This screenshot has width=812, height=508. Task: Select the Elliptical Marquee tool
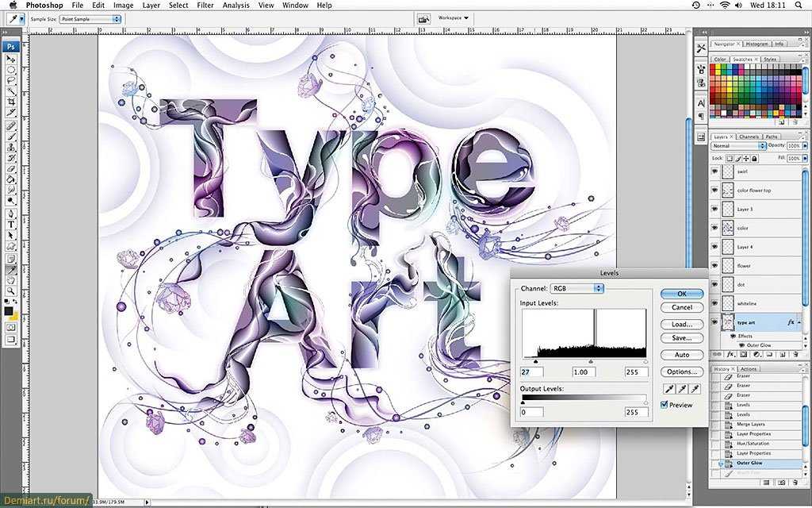pos(11,69)
